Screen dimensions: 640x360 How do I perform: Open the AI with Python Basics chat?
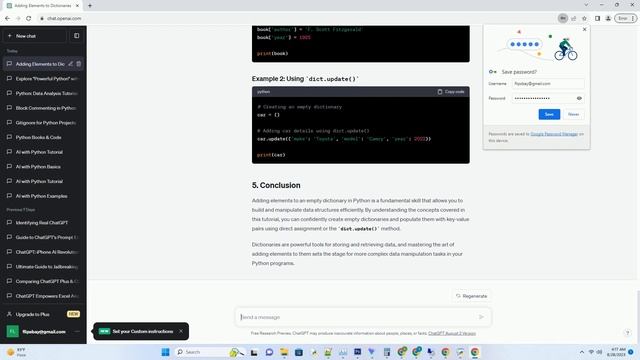pyautogui.click(x=43, y=167)
